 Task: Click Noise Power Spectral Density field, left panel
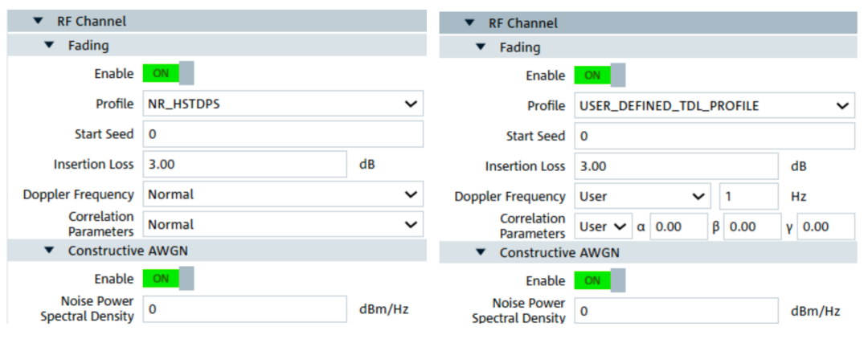[x=244, y=309]
